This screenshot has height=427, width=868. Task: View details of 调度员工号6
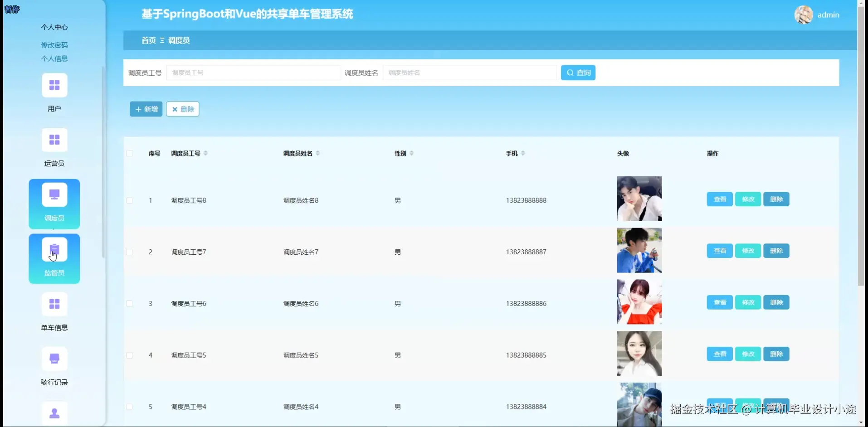[x=720, y=302]
